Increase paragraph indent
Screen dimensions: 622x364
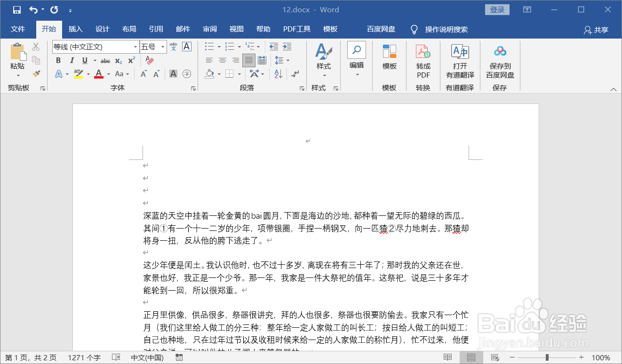[287, 47]
